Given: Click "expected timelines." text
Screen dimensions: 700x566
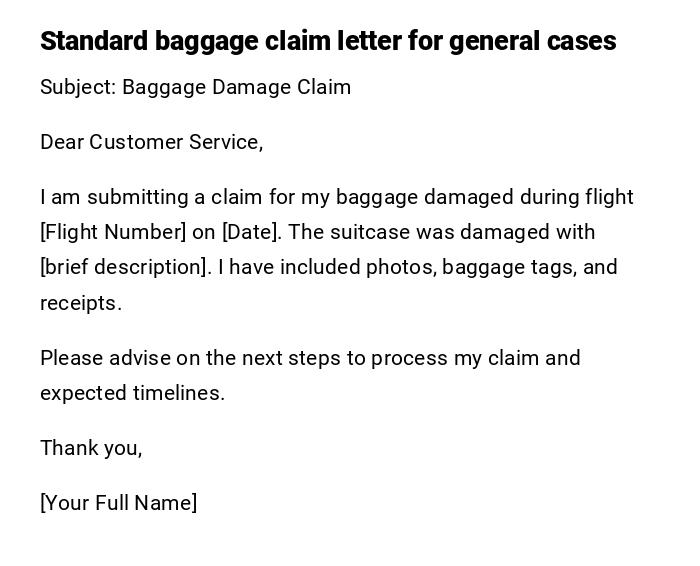Looking at the screenshot, I should point(132,393).
